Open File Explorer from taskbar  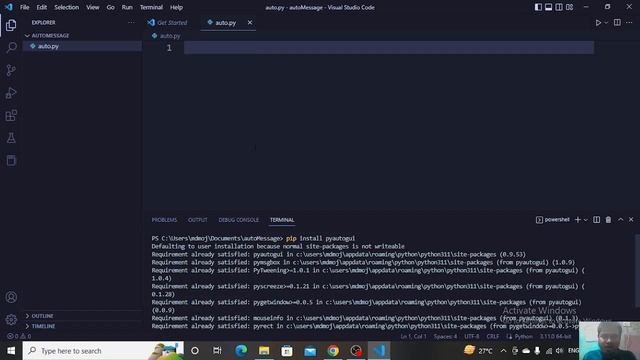coord(264,351)
